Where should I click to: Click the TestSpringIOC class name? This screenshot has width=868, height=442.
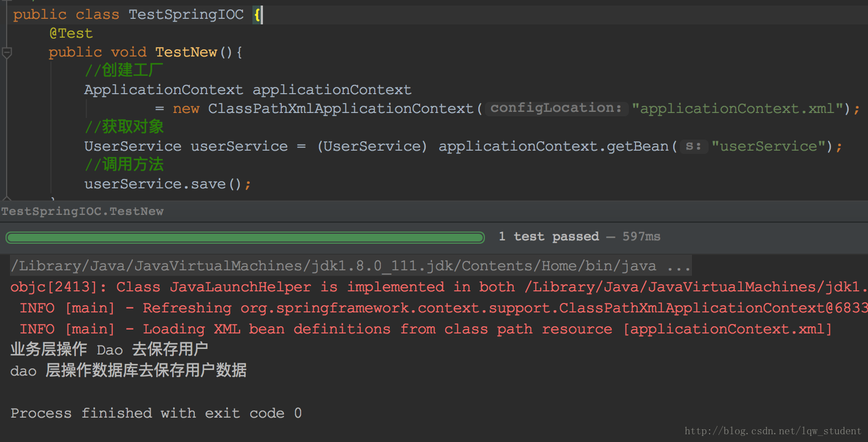point(186,14)
